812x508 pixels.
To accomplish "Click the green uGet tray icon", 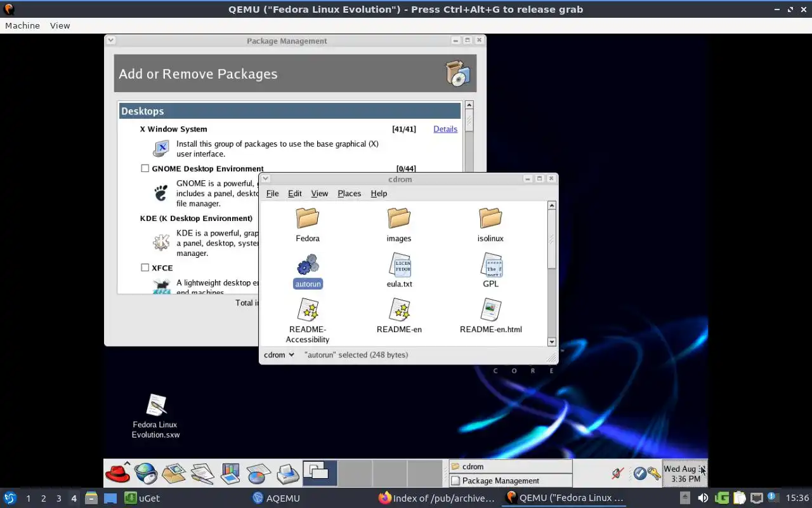I will coord(722,498).
